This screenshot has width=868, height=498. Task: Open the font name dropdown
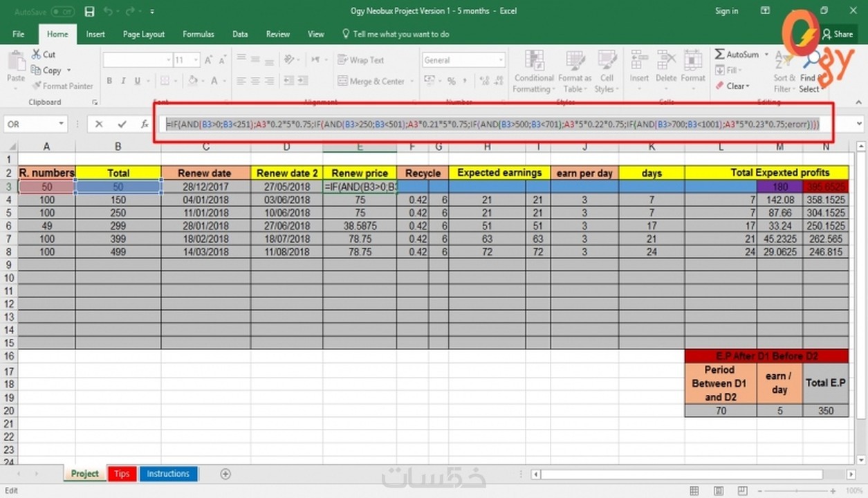[168, 60]
